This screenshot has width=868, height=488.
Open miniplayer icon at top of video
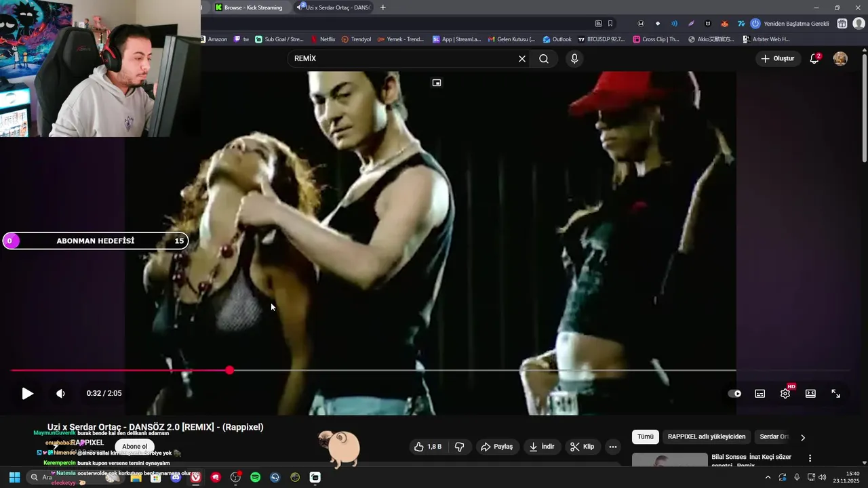(437, 83)
